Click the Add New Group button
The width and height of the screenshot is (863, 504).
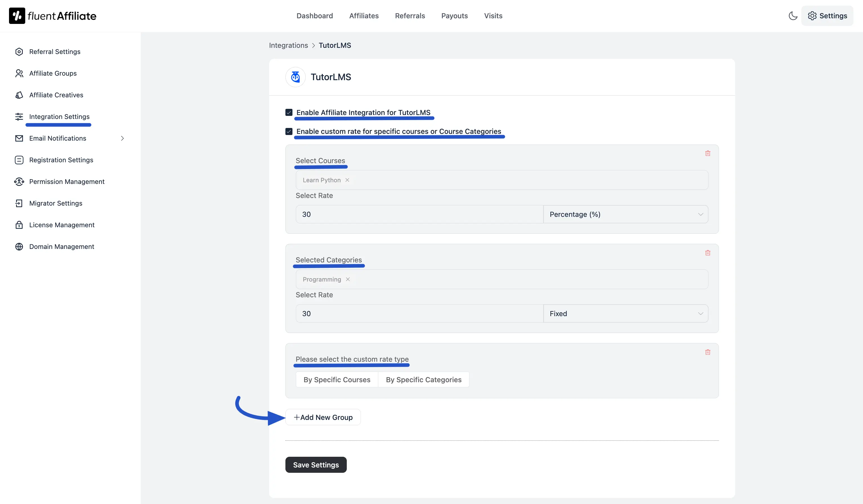[323, 417]
